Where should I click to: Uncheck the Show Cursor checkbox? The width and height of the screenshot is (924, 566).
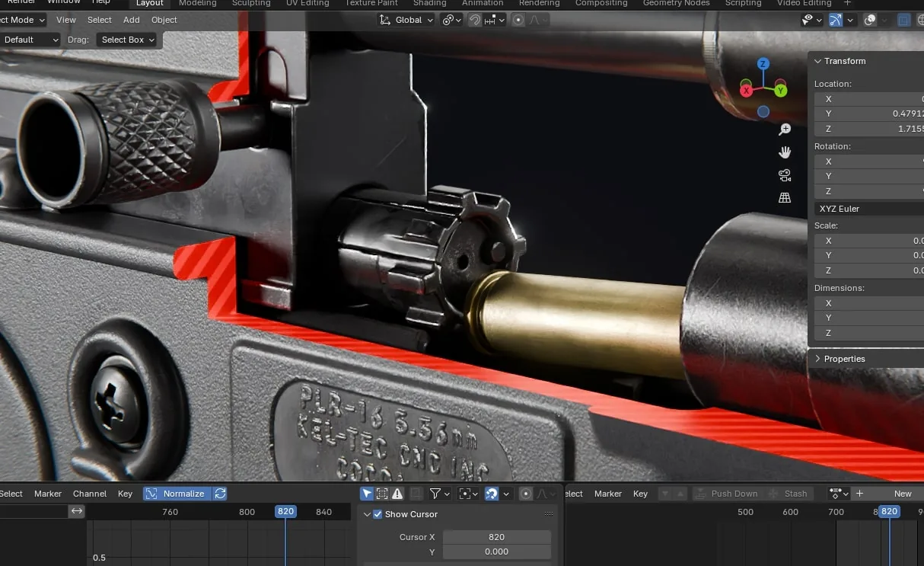pos(378,514)
